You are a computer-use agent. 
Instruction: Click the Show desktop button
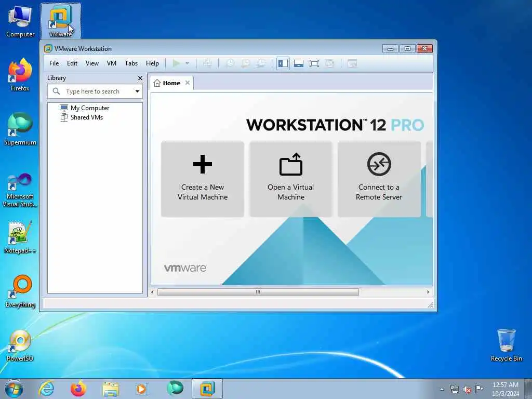[x=528, y=389]
